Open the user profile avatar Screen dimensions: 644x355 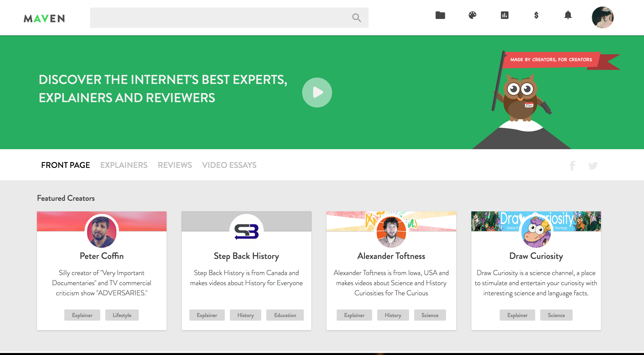(602, 17)
